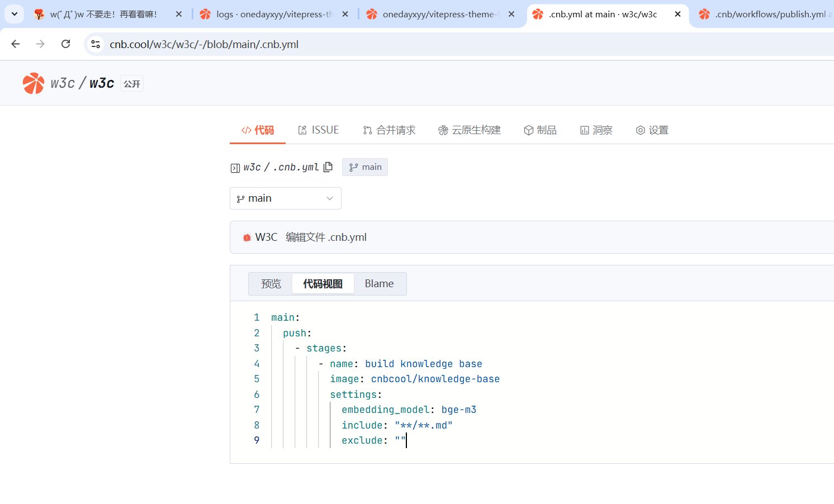Click the 'bge-m3' embedding model value
Screen dimensions: 834x504
459,410
